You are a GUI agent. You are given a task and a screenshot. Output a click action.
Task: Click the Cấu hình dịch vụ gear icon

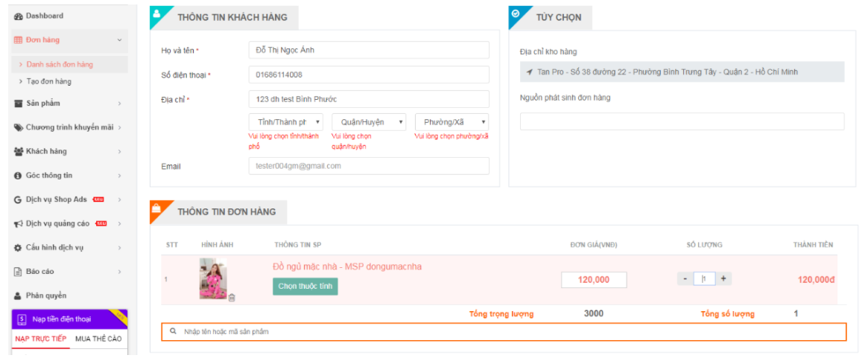[19, 247]
